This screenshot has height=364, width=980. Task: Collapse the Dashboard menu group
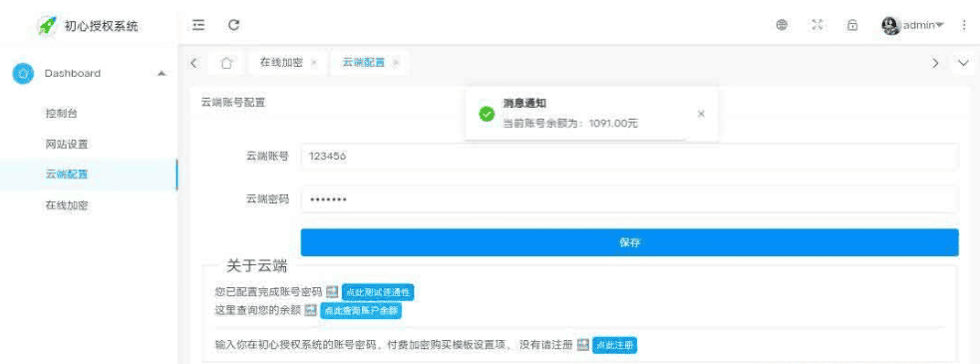point(162,74)
